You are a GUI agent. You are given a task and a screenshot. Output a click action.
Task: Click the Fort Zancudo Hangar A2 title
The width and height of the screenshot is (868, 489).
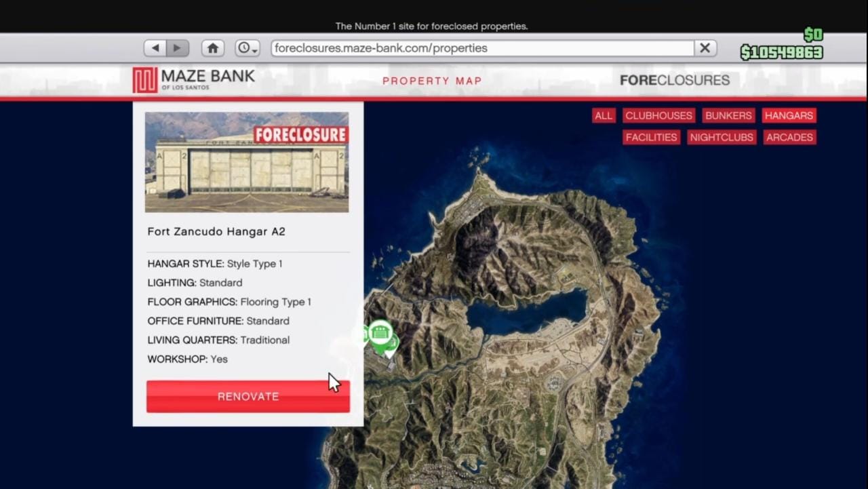tap(216, 231)
